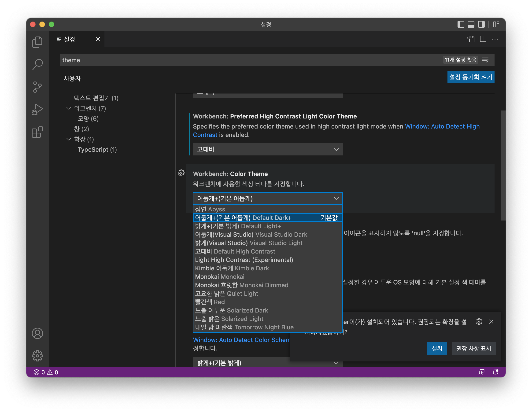Toggle the secondary side bar layout button
Image resolution: width=532 pixels, height=412 pixels.
pos(481,24)
